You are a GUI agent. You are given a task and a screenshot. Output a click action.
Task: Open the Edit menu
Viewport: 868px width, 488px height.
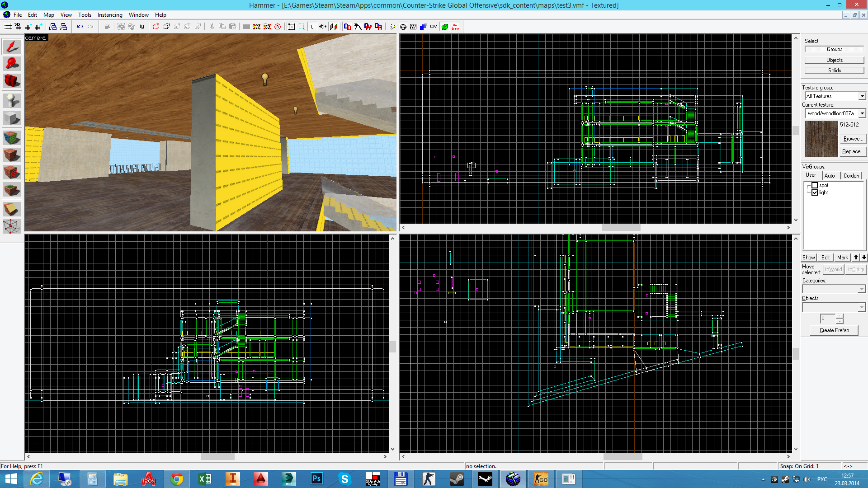tap(33, 15)
